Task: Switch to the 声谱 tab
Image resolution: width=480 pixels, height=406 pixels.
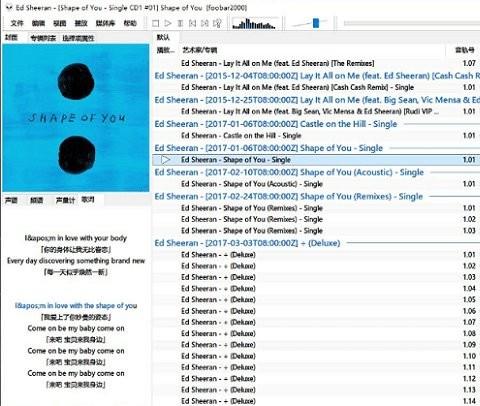Action: pos(11,200)
